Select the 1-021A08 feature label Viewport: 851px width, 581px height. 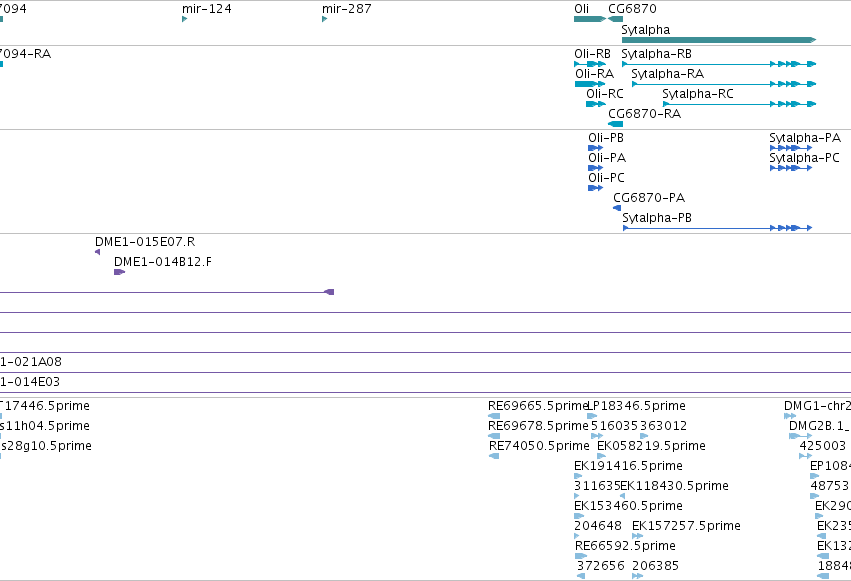tap(31, 362)
